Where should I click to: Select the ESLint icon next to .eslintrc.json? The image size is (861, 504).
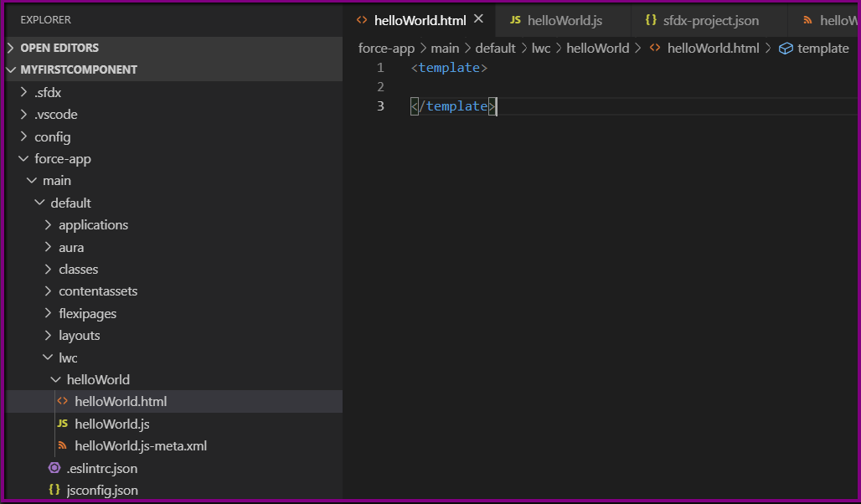click(x=55, y=468)
